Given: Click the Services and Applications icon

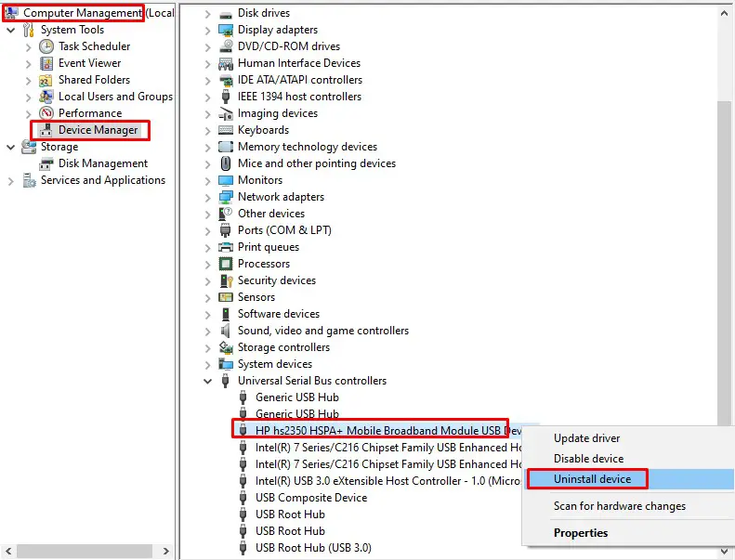Looking at the screenshot, I should click(x=29, y=180).
